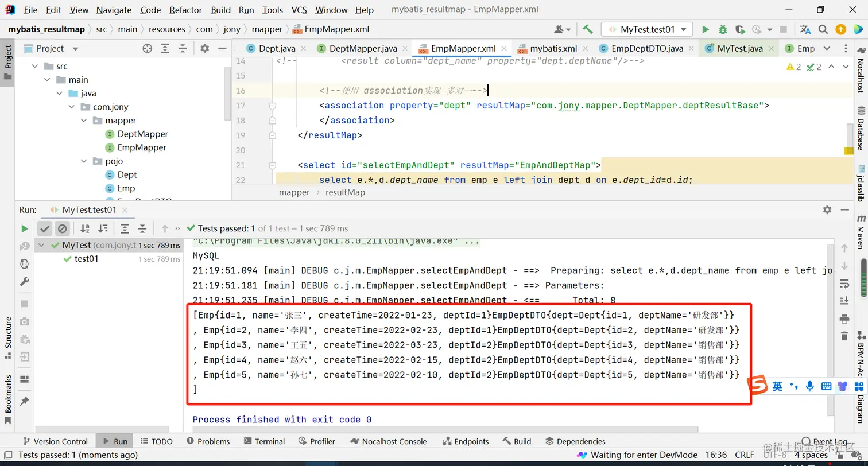
Task: Open the Terminal tool window
Action: pyautogui.click(x=264, y=441)
